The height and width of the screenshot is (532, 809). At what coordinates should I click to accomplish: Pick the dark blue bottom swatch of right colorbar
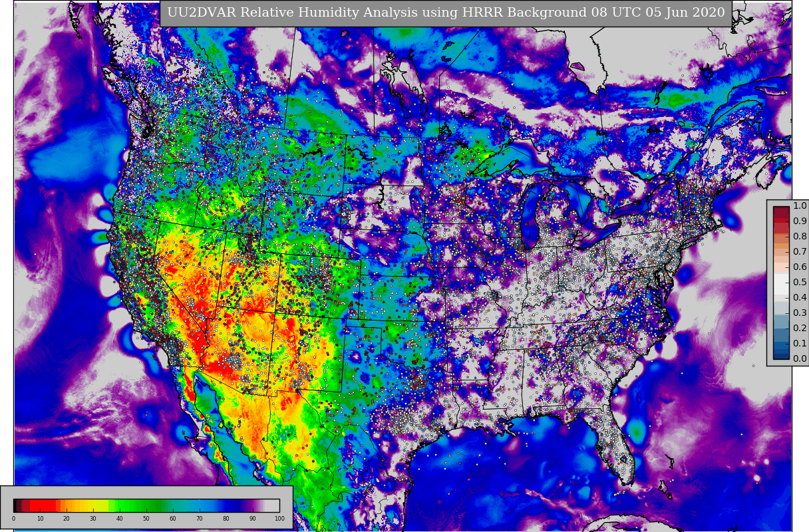tap(781, 355)
